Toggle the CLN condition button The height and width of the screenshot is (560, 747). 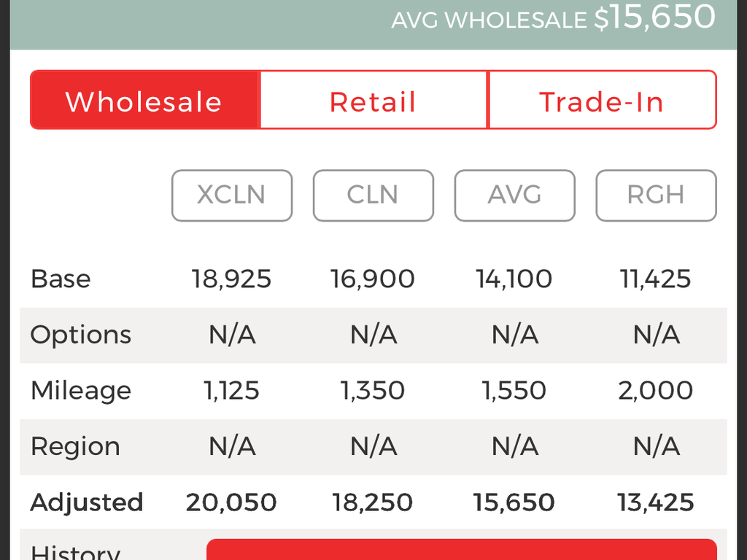(373, 195)
